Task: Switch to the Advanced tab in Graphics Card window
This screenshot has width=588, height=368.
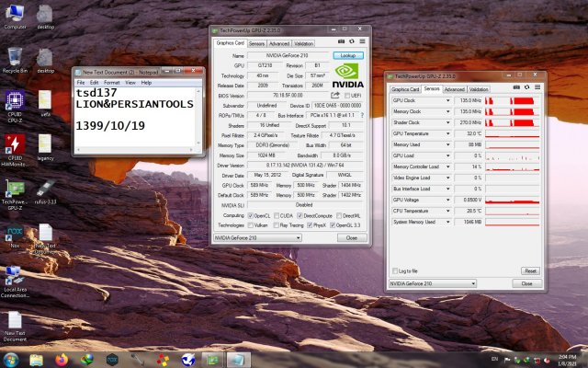Action: pyautogui.click(x=279, y=43)
